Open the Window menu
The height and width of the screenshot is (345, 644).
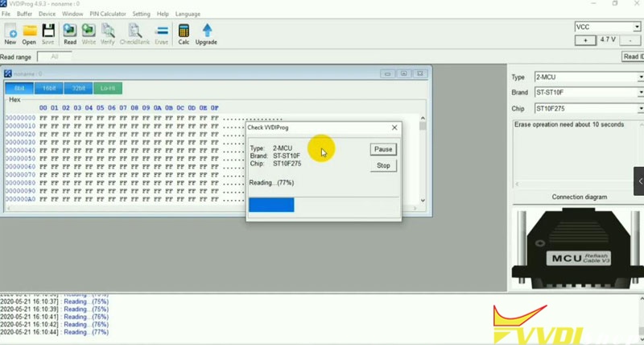pos(72,14)
